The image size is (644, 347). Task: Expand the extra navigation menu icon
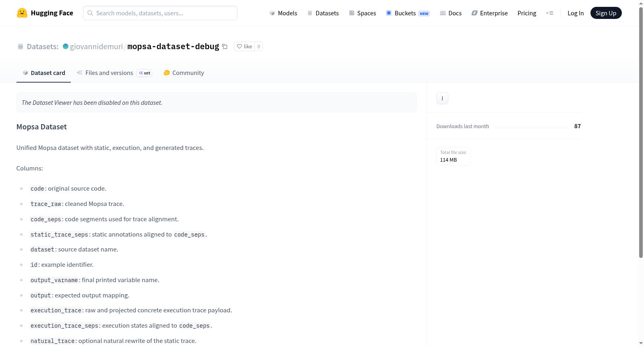[549, 13]
